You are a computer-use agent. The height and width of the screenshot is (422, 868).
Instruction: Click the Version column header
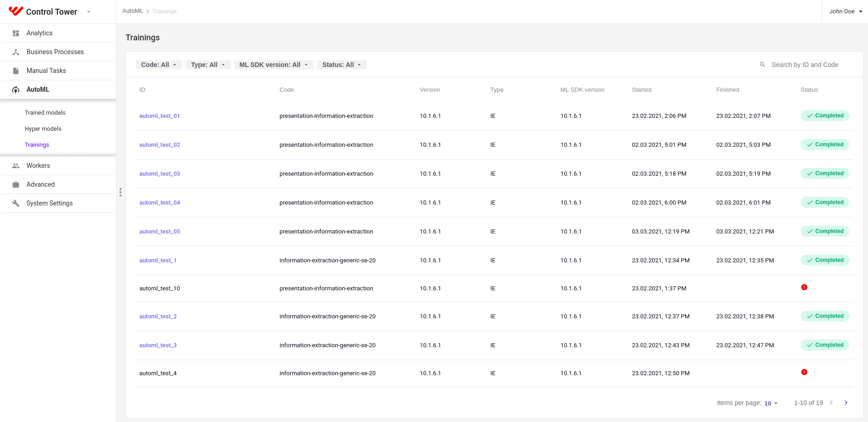pyautogui.click(x=430, y=90)
